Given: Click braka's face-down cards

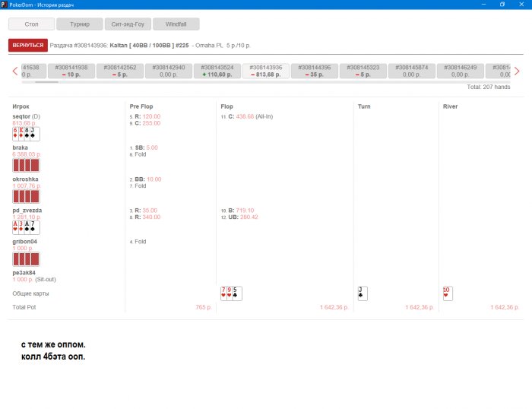Looking at the screenshot, I should 26,165.
